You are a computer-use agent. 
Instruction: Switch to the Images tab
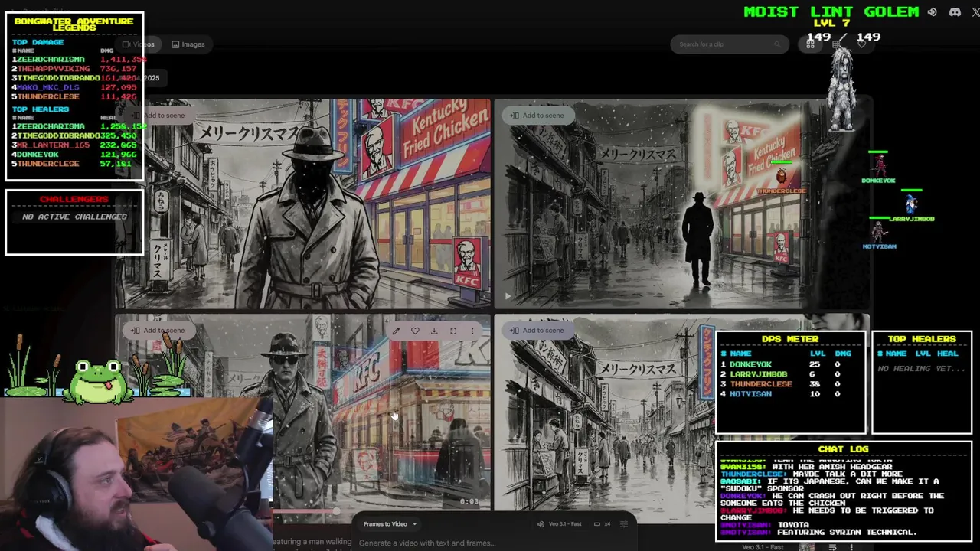188,44
